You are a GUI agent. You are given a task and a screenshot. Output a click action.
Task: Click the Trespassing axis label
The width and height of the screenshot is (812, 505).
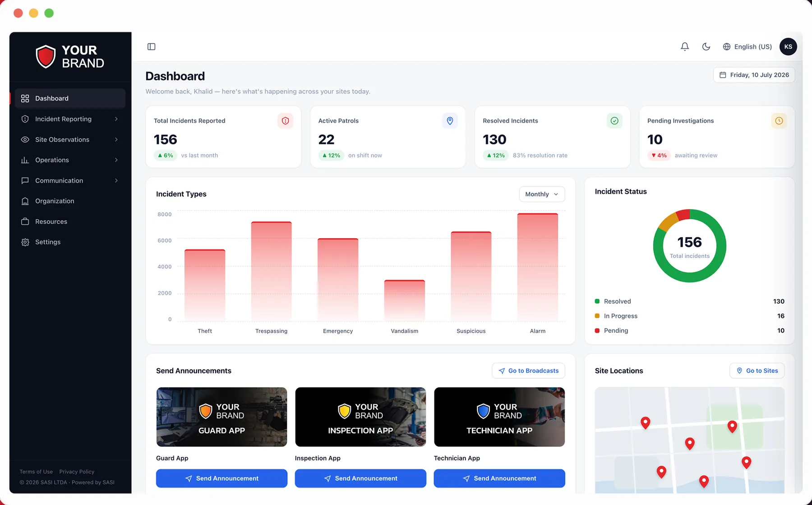[271, 331]
